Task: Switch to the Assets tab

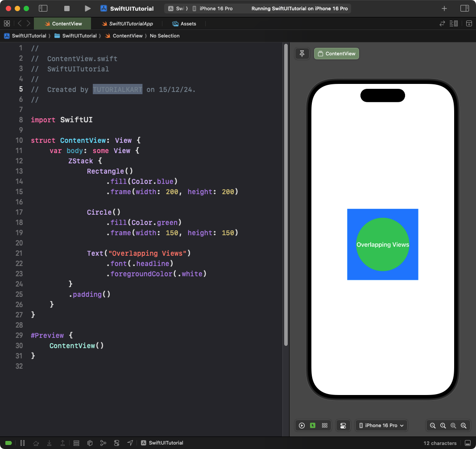Action: 184,24
